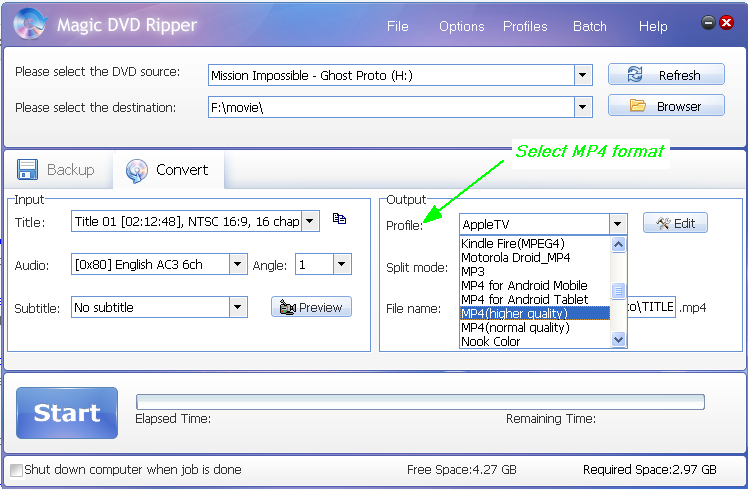This screenshot has width=748, height=490.
Task: Click the Magic DVD Ripper disc logo
Action: 30,24
